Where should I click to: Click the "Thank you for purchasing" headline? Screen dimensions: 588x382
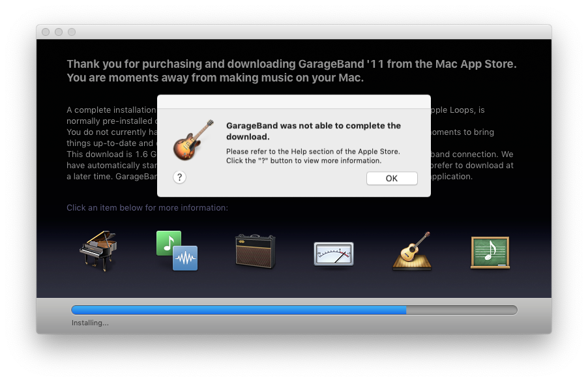point(292,64)
